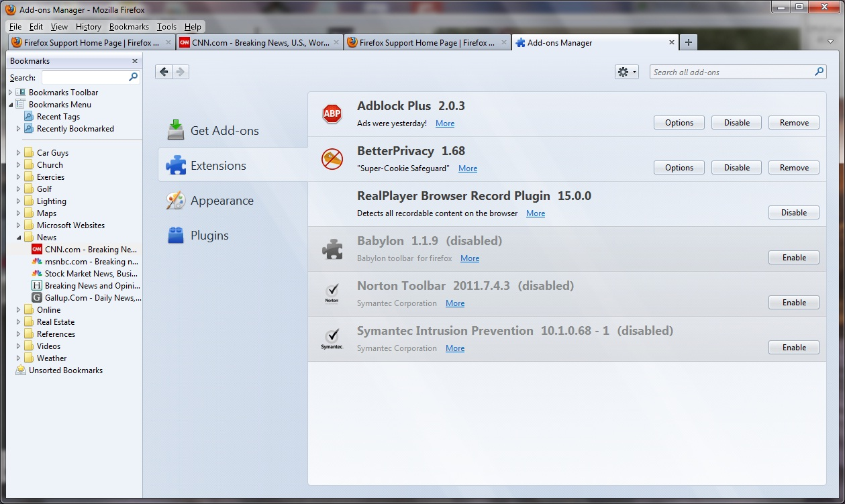Expand the Real Estate folder
845x504 pixels.
pos(19,322)
